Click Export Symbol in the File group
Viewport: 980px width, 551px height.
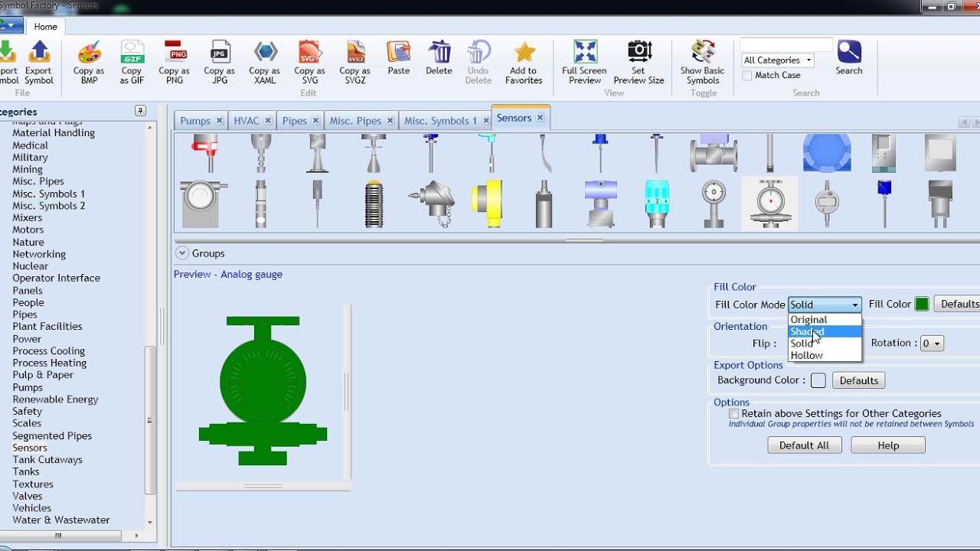39,63
